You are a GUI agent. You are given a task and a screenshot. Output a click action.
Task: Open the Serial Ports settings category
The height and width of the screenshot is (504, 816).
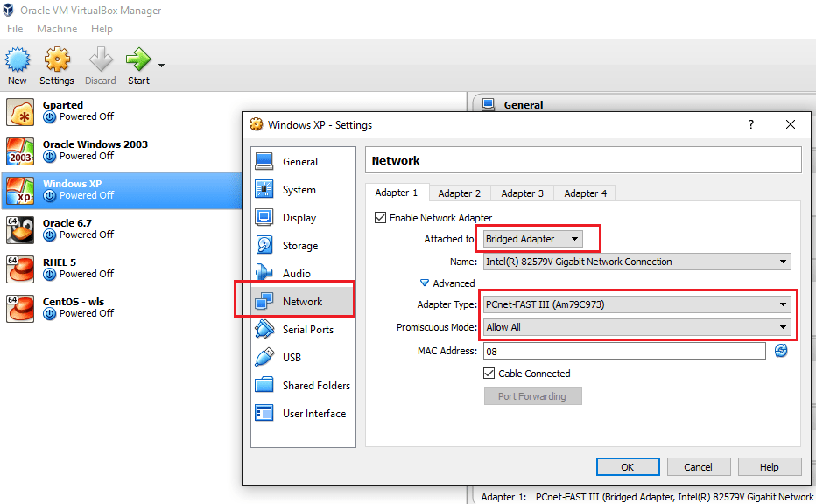tap(304, 330)
